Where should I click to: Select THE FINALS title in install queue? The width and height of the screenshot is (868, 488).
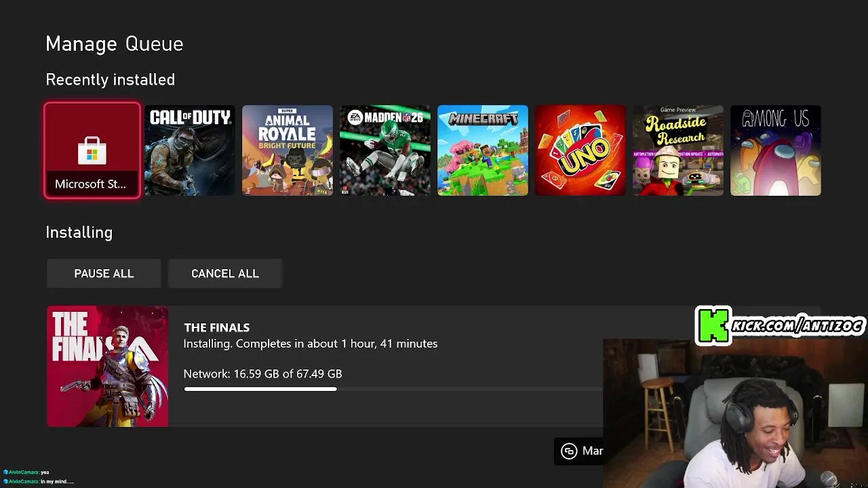coord(217,327)
